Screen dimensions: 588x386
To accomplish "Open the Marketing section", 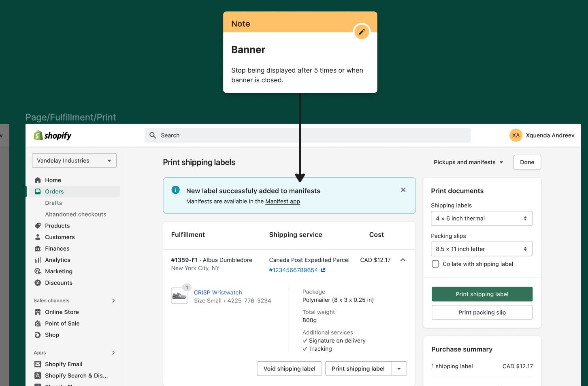I will pos(59,271).
